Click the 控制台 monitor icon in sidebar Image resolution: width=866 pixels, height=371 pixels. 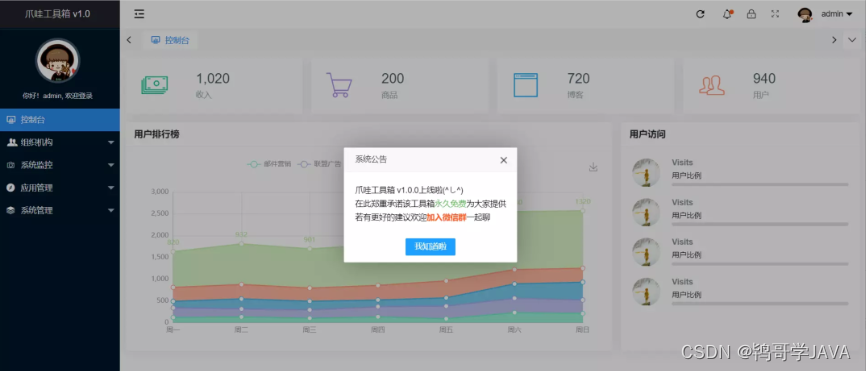point(11,119)
